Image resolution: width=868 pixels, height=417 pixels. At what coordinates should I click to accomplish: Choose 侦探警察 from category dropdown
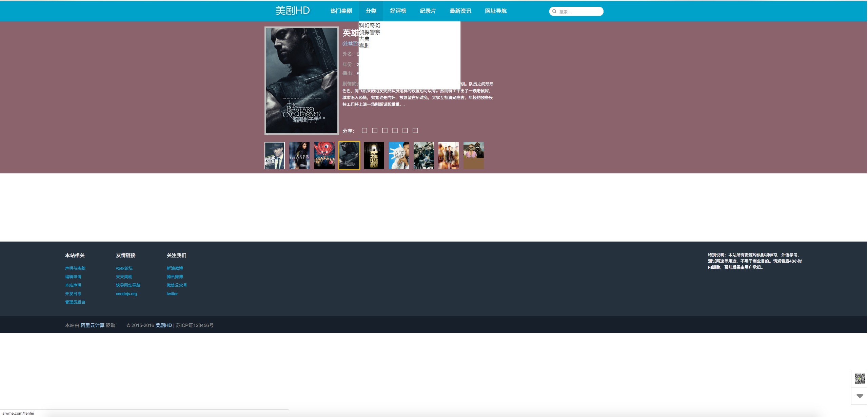[370, 32]
